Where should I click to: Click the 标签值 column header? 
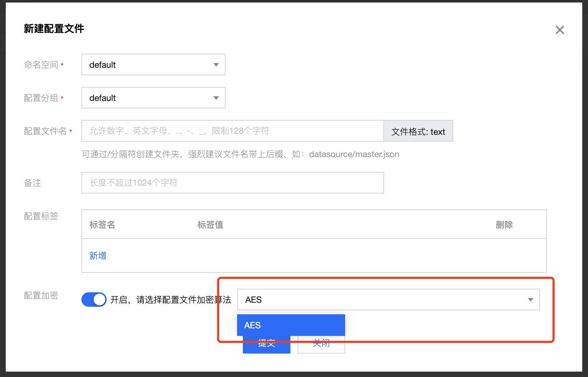[210, 225]
